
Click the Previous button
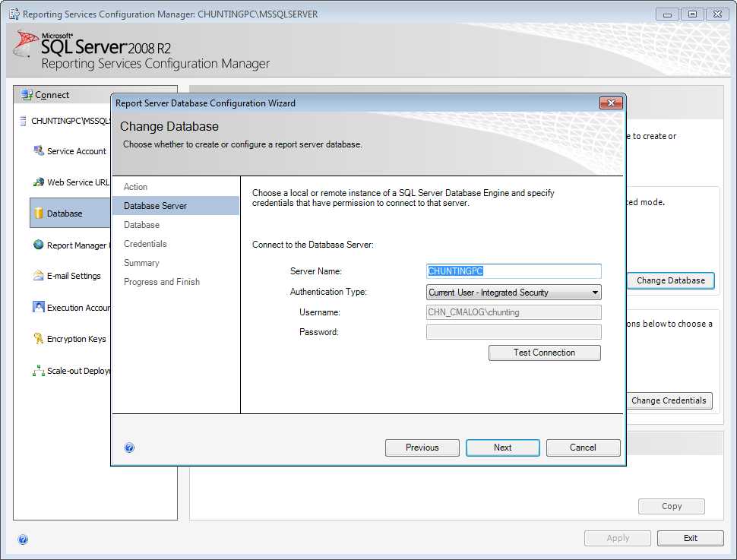(422, 448)
